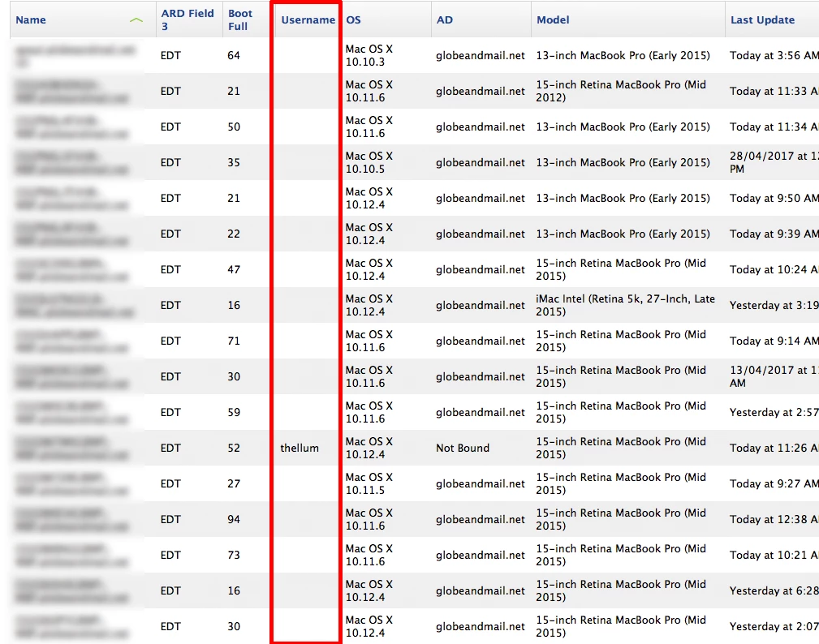819x644 pixels.
Task: Click the Username column header
Action: click(x=308, y=19)
